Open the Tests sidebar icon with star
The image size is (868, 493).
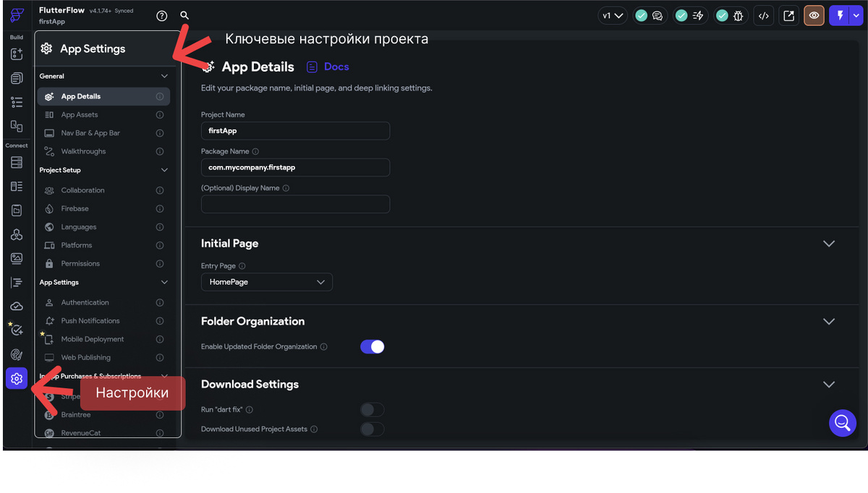16,330
